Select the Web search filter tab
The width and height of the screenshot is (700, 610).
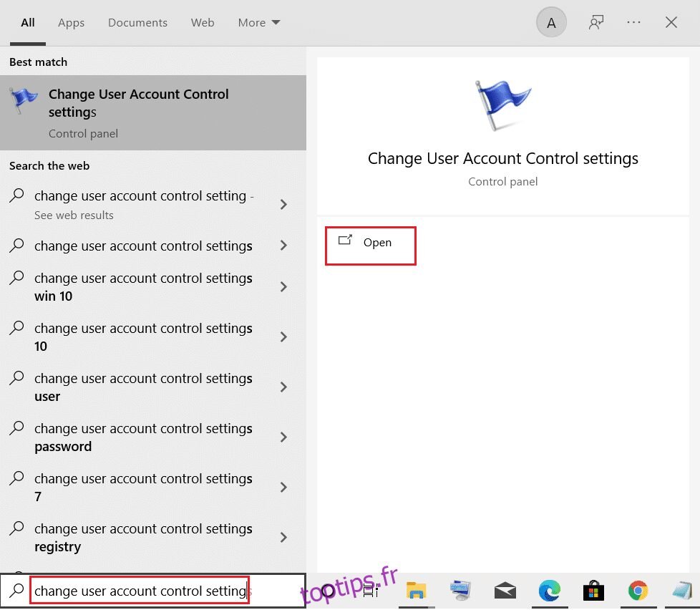point(203,23)
